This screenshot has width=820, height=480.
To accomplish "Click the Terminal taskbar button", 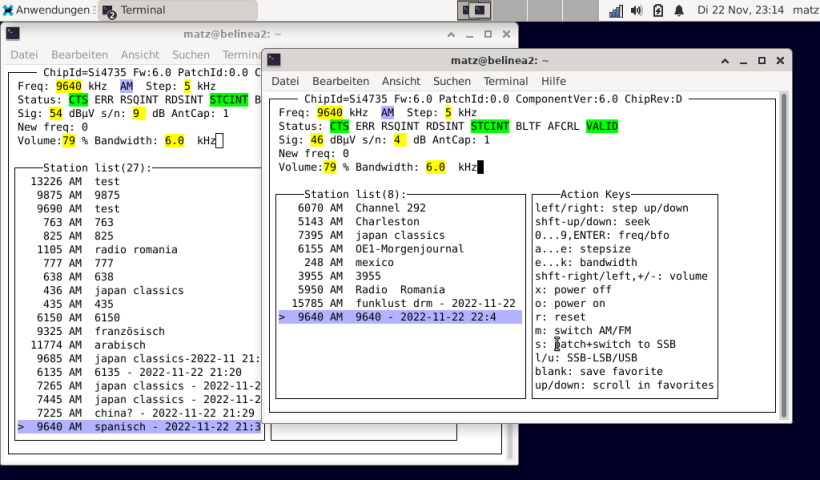I will pos(135,10).
